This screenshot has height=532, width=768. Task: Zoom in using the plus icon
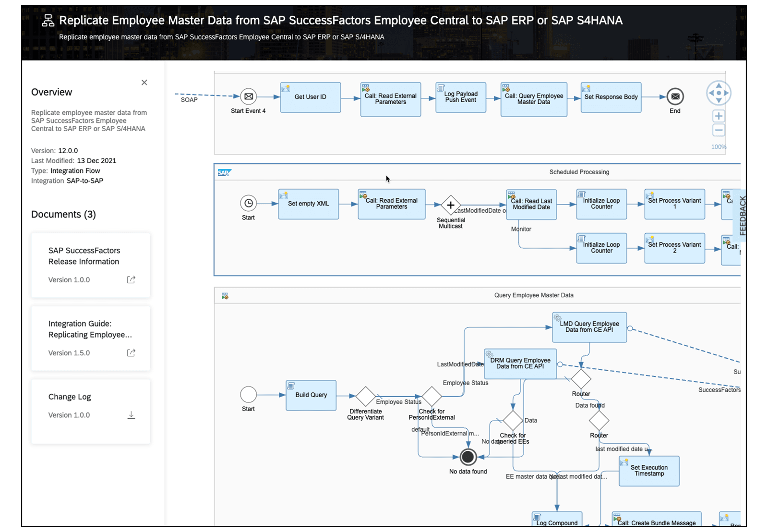pyautogui.click(x=719, y=116)
